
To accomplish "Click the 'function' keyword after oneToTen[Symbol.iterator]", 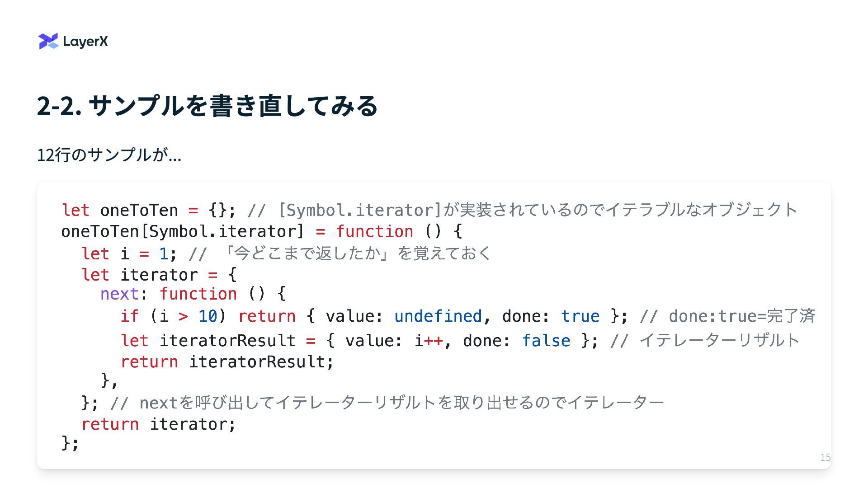I will click(x=374, y=231).
